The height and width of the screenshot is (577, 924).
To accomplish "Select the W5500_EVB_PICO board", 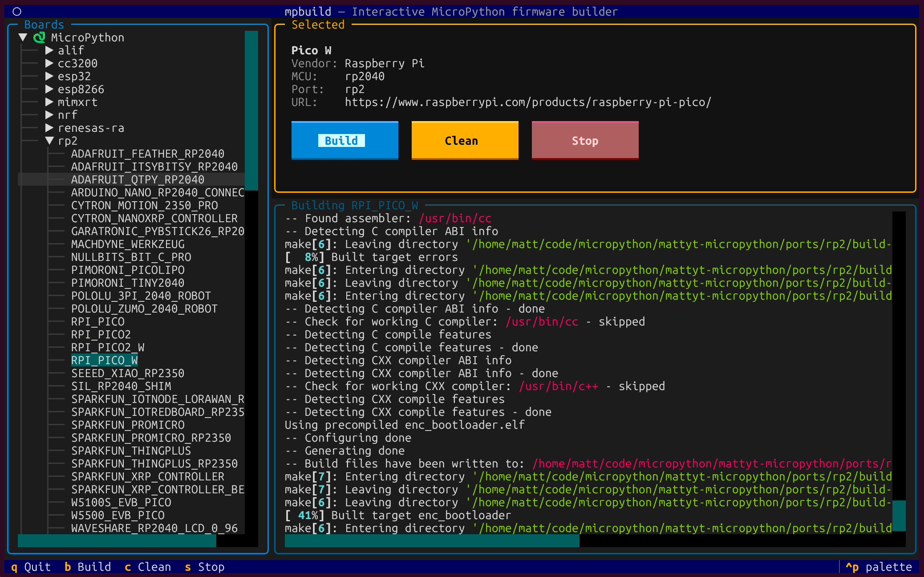I will coord(118,515).
